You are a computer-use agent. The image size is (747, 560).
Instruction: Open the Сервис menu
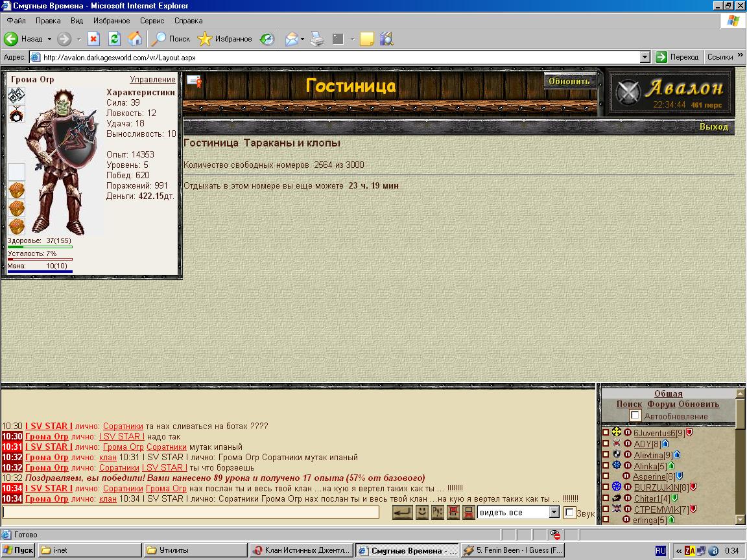152,21
